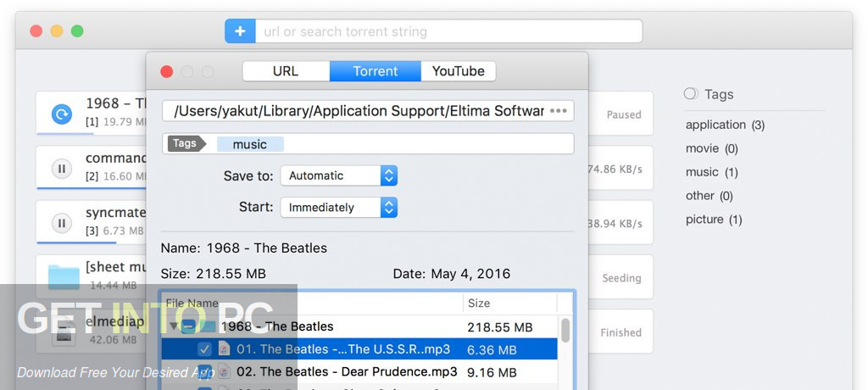Click the 218.55 MB folder size cell
The image size is (868, 390).
[x=500, y=327]
